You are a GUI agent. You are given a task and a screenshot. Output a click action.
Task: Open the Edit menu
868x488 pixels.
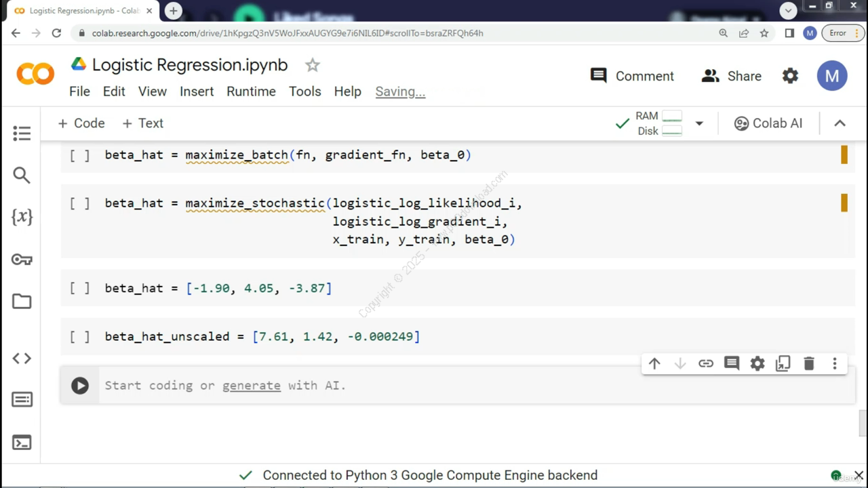click(x=114, y=91)
